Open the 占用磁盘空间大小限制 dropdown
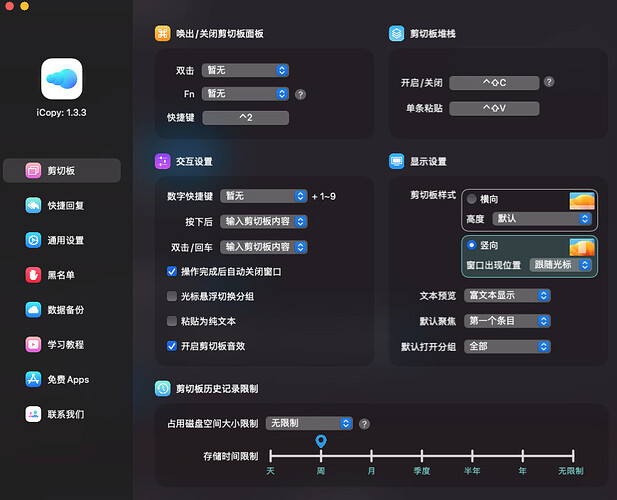Screen dimensions: 617x500 click(x=309, y=423)
